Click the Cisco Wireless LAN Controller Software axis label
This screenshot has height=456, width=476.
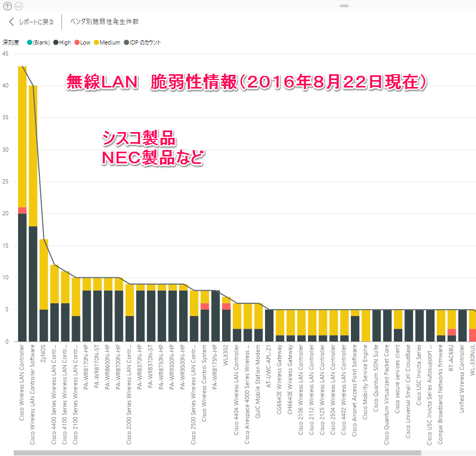pyautogui.click(x=32, y=394)
